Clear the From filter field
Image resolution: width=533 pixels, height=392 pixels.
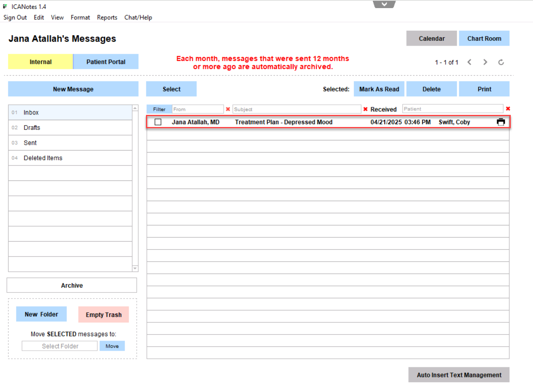tap(228, 109)
